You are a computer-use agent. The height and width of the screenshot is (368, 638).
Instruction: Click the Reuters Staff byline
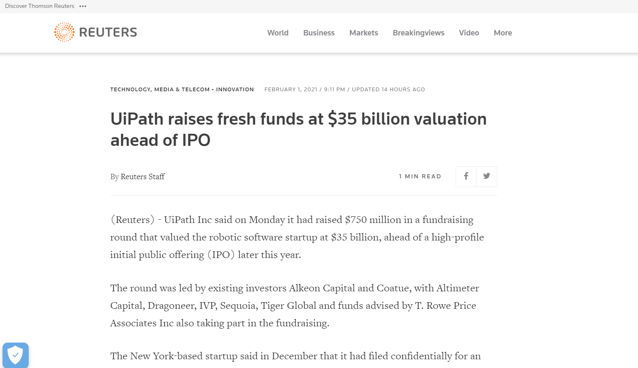142,177
